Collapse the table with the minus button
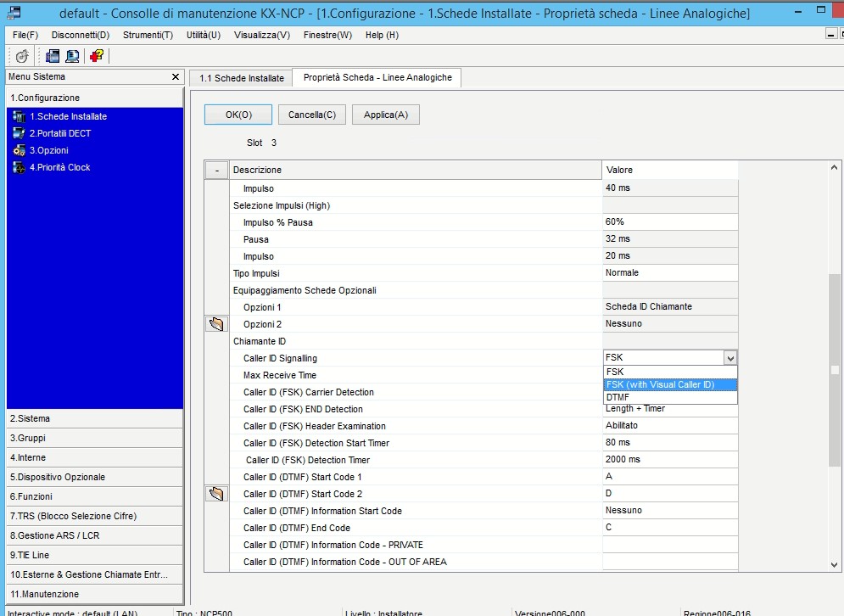This screenshot has height=616, width=844. tap(217, 171)
